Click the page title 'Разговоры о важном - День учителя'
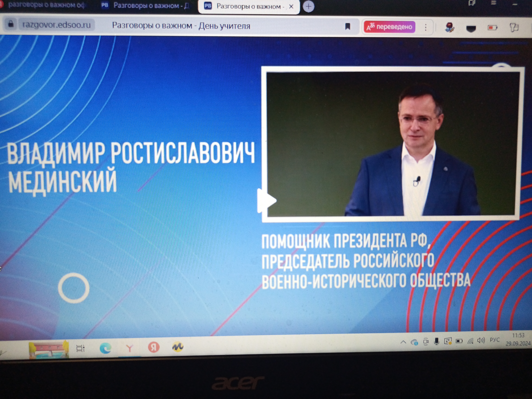 181,26
